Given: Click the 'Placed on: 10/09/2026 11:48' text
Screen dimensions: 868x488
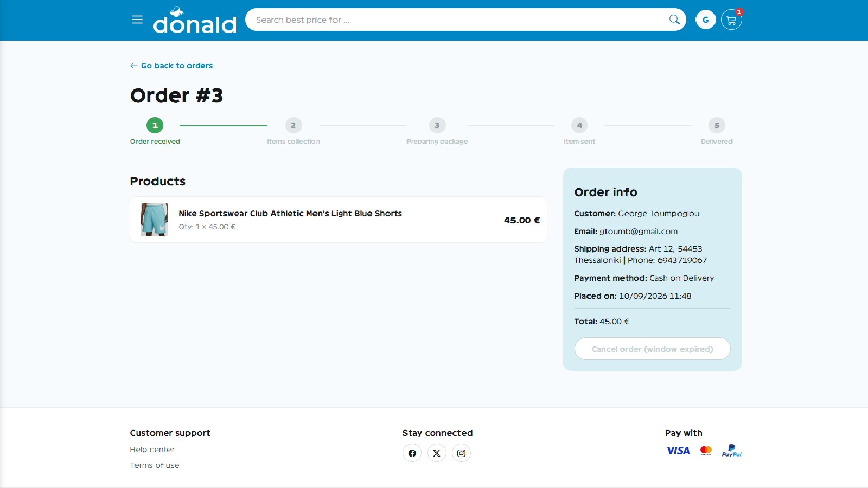Looking at the screenshot, I should pyautogui.click(x=633, y=296).
